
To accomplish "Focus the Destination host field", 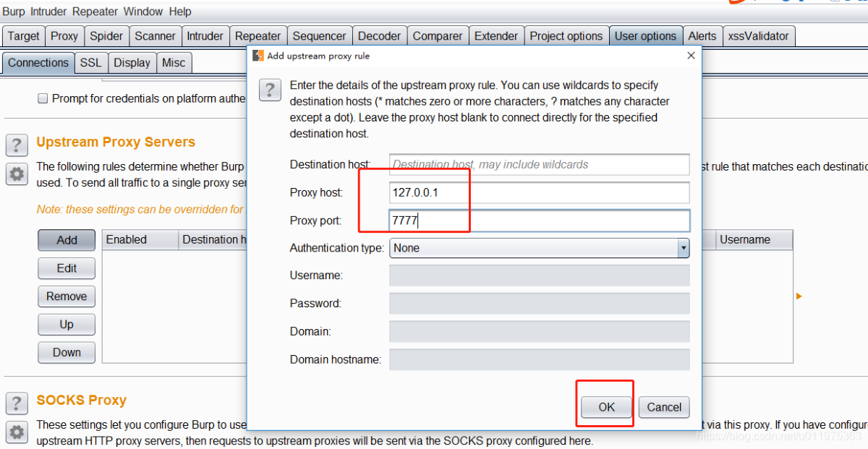I will pos(540,165).
